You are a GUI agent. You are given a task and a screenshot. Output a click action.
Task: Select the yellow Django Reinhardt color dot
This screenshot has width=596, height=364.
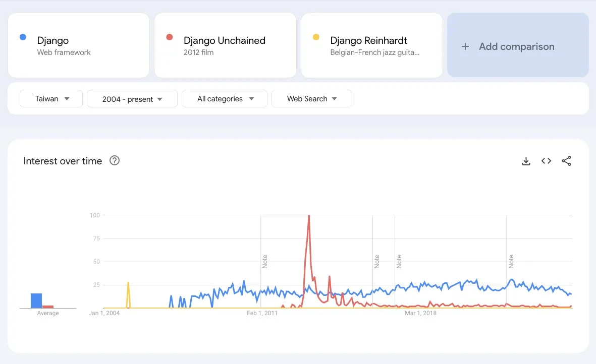click(x=316, y=37)
